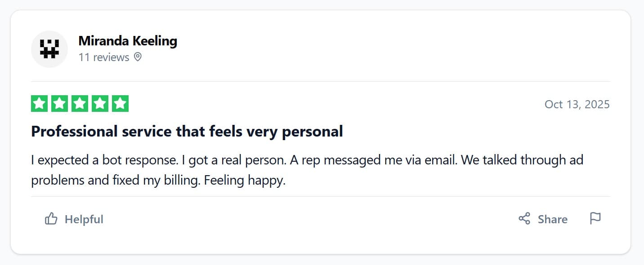644x265 pixels.
Task: Mark the review as Helpful via its label
Action: 84,219
